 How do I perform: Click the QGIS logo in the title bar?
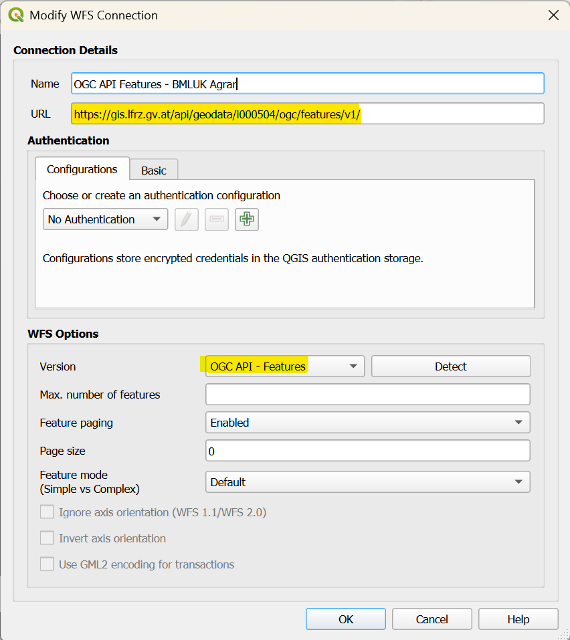pos(16,15)
